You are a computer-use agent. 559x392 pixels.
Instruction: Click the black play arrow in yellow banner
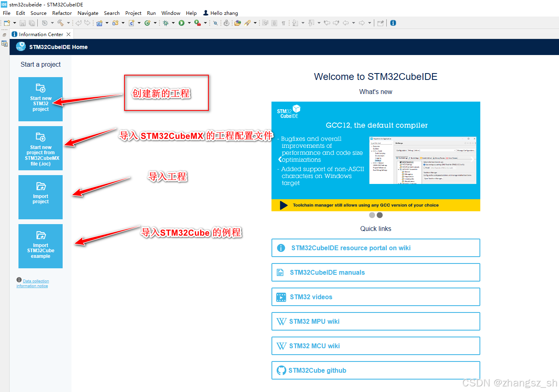pyautogui.click(x=284, y=205)
